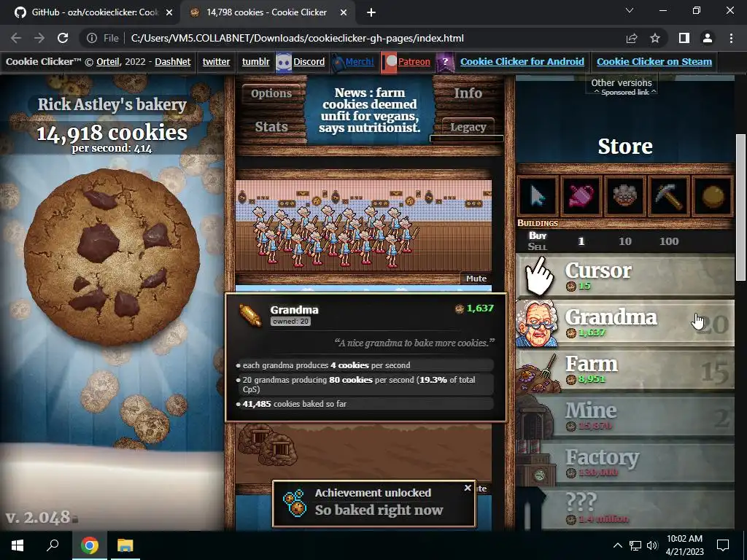Screen dimensions: 747x560
Task: Select the locked ??? building
Action: [x=625, y=508]
